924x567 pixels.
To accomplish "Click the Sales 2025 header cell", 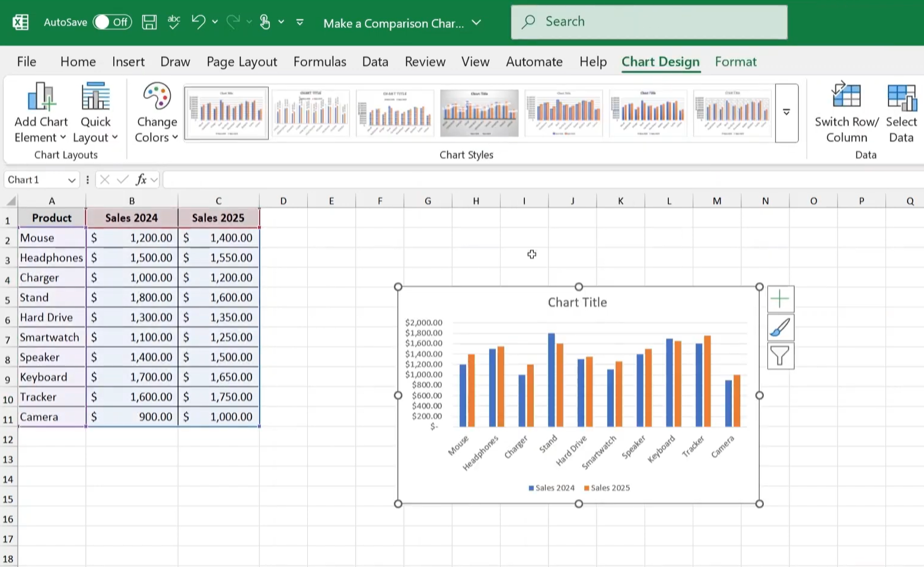I will pos(218,218).
